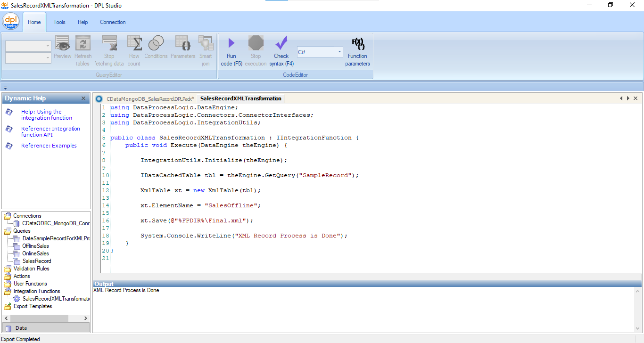This screenshot has height=343, width=644.
Task: Click the Data panel button
Action: pyautogui.click(x=46, y=328)
